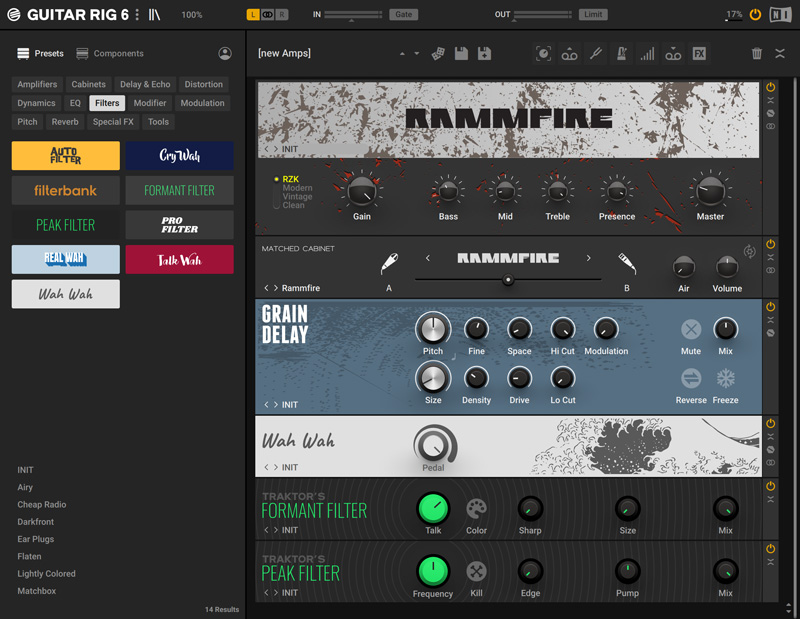The height and width of the screenshot is (619, 800).
Task: Show the metronome tool
Action: [x=621, y=54]
